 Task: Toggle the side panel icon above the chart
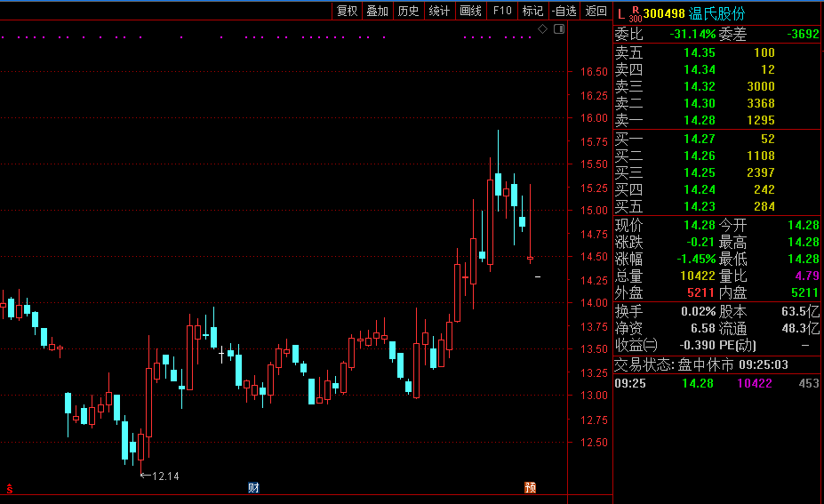[558, 30]
